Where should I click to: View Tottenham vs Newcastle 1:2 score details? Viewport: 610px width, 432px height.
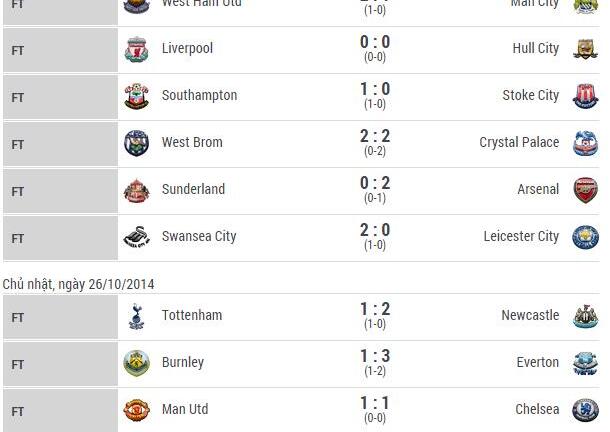pyautogui.click(x=375, y=316)
